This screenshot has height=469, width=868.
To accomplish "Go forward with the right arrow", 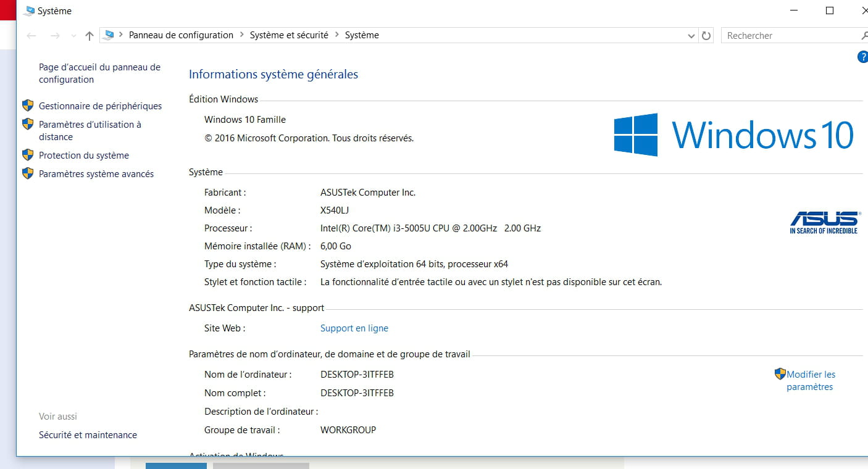I will (55, 36).
